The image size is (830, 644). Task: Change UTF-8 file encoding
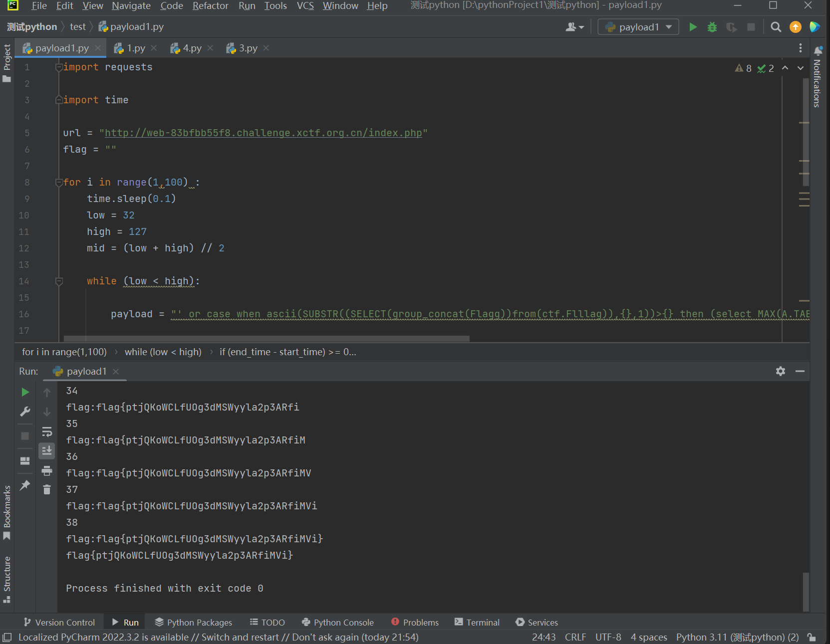click(608, 637)
